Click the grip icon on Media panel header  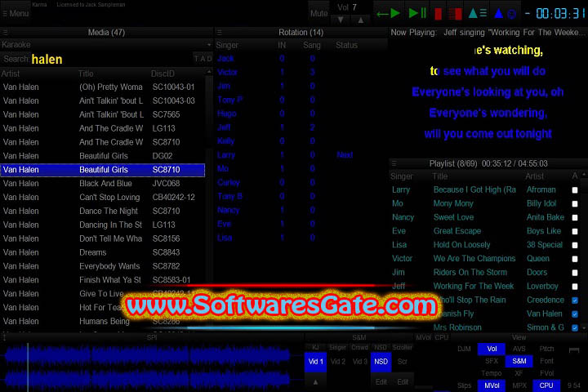5,33
